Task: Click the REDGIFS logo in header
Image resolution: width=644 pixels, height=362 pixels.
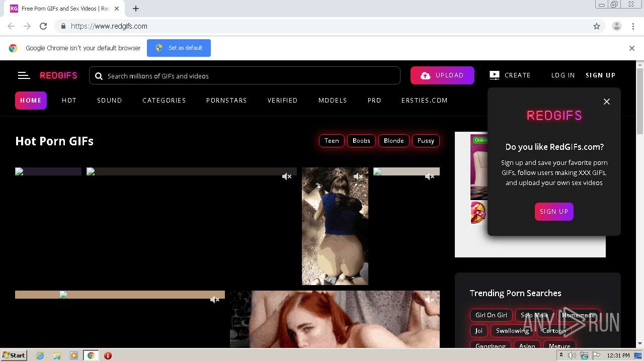Action: coord(58,75)
